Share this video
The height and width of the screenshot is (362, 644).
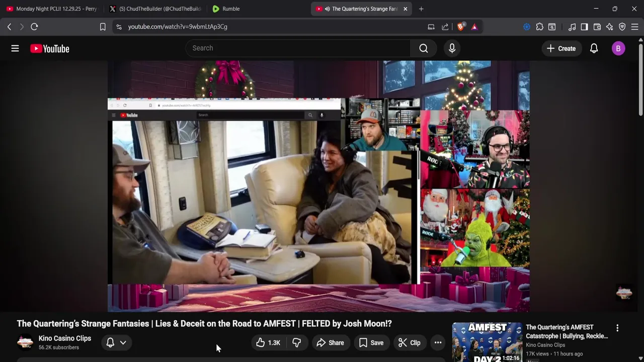[x=330, y=343]
